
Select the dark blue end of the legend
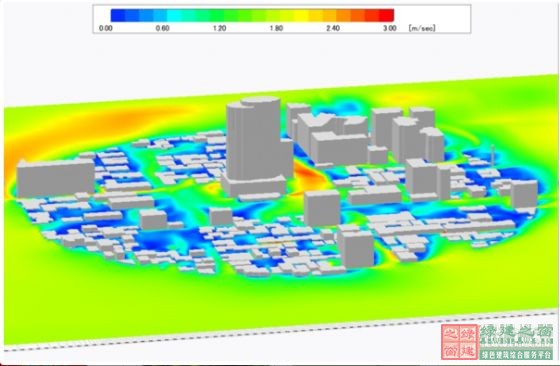click(x=118, y=15)
